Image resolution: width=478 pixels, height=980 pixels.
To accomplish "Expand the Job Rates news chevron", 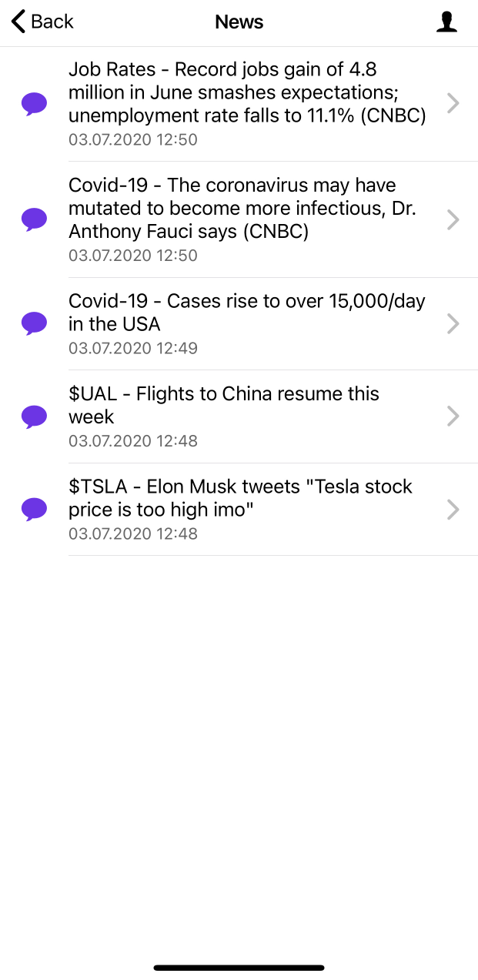I will 453,103.
